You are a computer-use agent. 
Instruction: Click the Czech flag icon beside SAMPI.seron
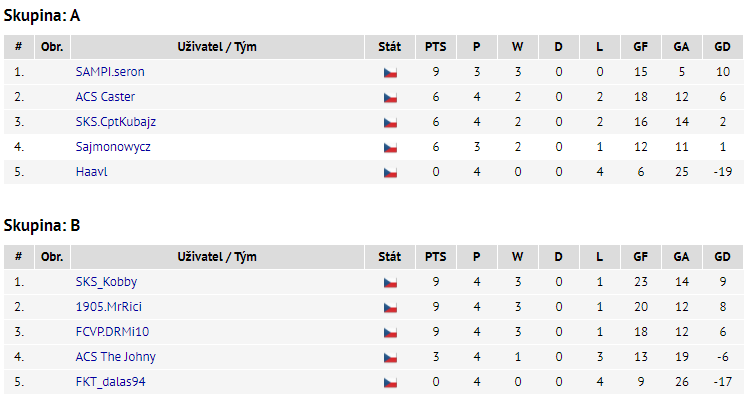pyautogui.click(x=390, y=73)
